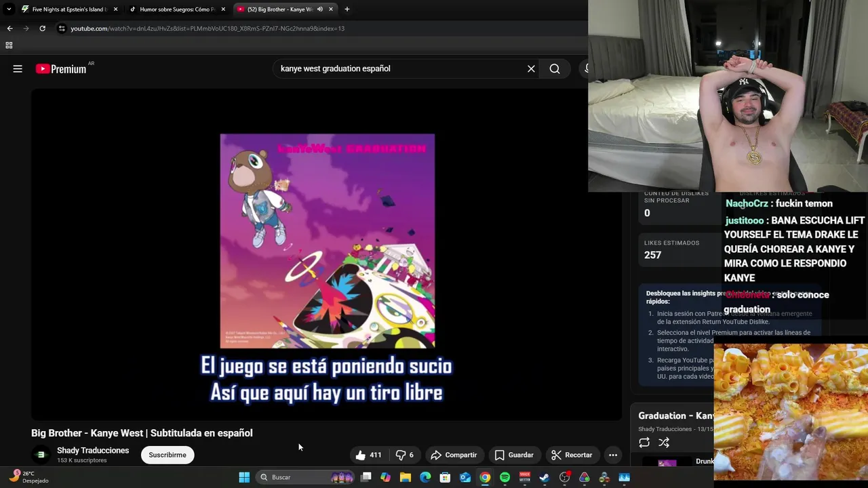
Task: Open Voicemeeter from the taskbar
Action: (x=524, y=477)
